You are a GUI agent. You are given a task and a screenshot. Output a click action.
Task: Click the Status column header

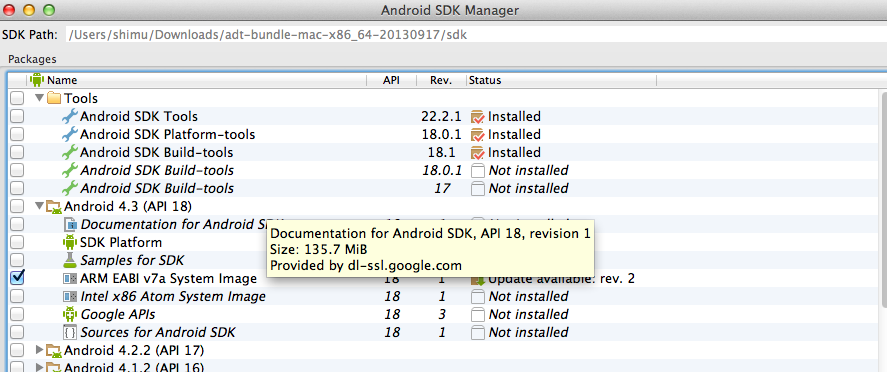click(x=561, y=80)
